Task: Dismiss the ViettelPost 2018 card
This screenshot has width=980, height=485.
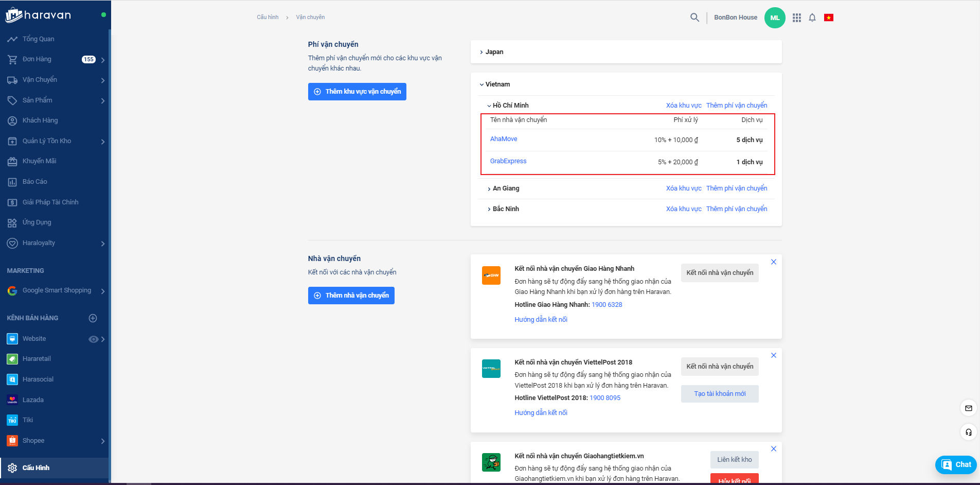Action: pos(773,356)
